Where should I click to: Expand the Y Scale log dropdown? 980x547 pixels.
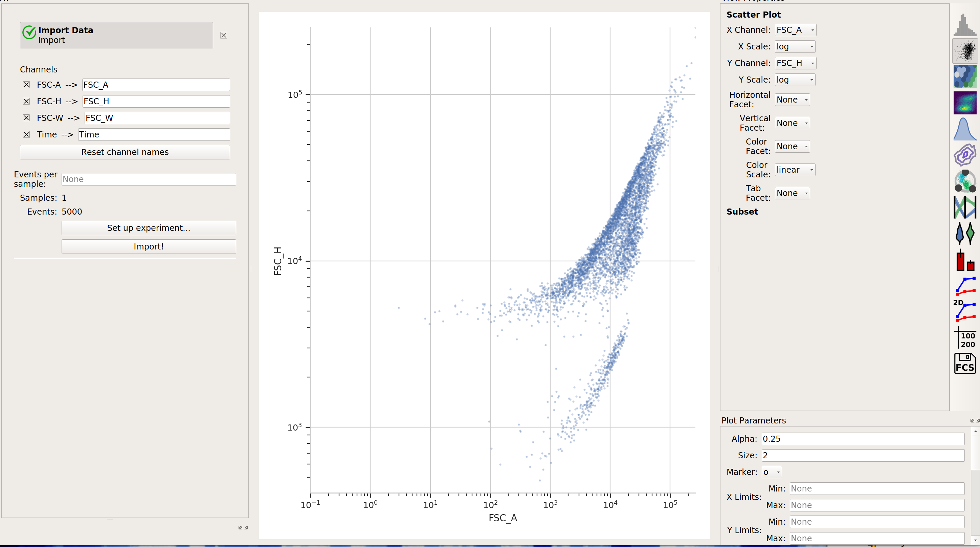pos(795,80)
